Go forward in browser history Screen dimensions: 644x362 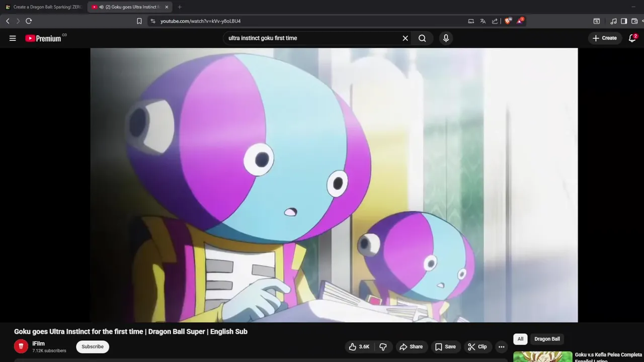18,21
